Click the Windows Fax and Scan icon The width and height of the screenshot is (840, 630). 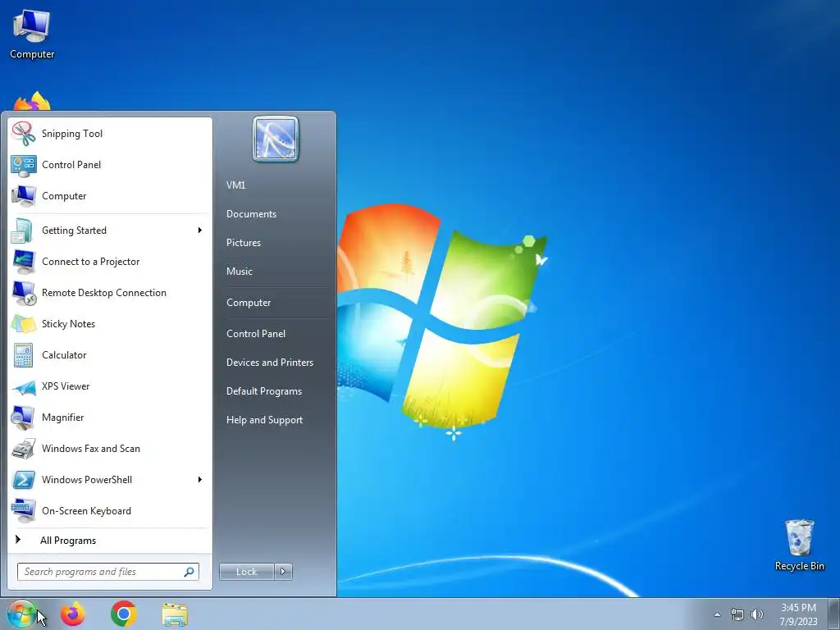click(24, 449)
